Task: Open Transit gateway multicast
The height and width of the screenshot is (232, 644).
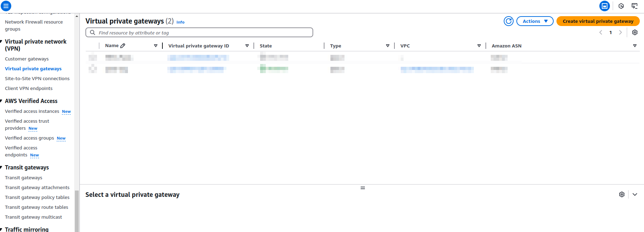Action: [x=33, y=217]
